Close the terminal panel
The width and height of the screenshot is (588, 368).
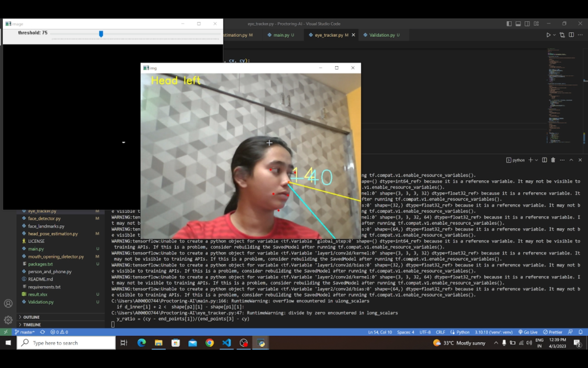[x=580, y=160]
